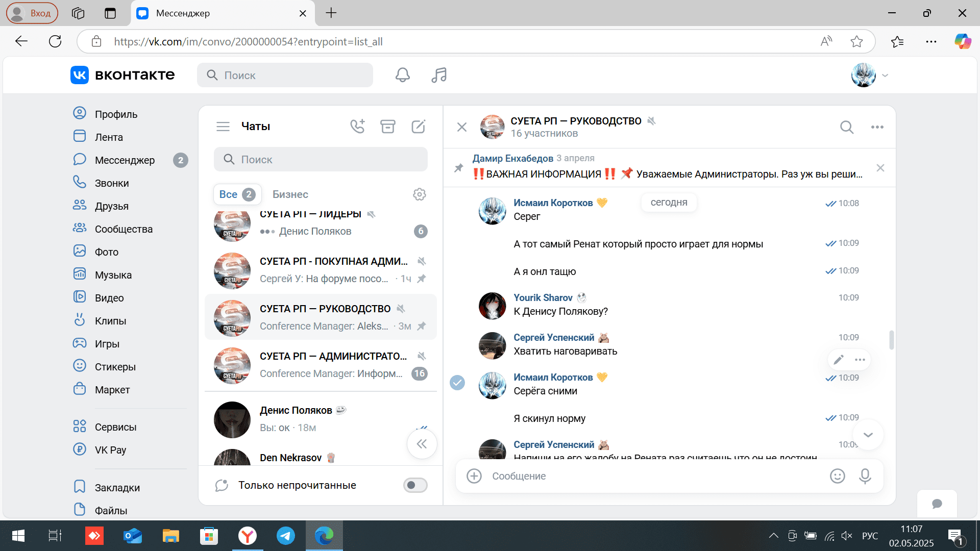The height and width of the screenshot is (551, 980).
Task: Open the emoji picker
Action: 838,476
